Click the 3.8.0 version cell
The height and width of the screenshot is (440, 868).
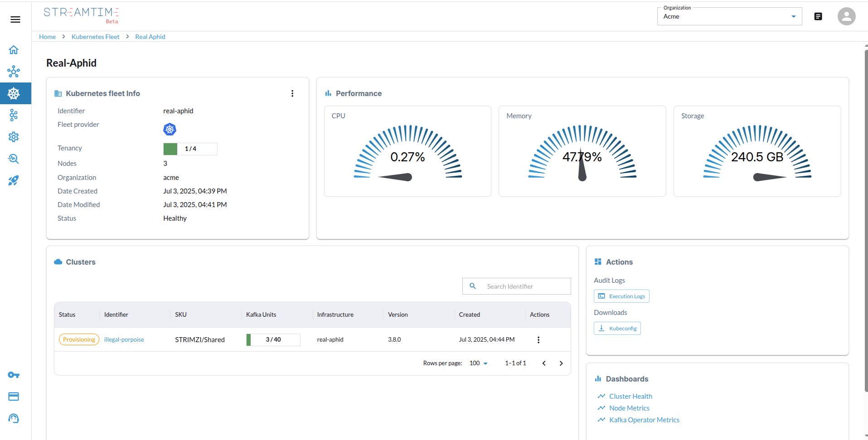(x=394, y=340)
